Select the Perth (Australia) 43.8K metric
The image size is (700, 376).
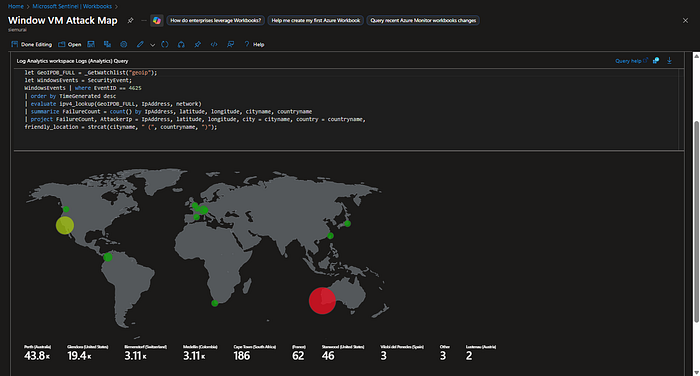[38, 353]
